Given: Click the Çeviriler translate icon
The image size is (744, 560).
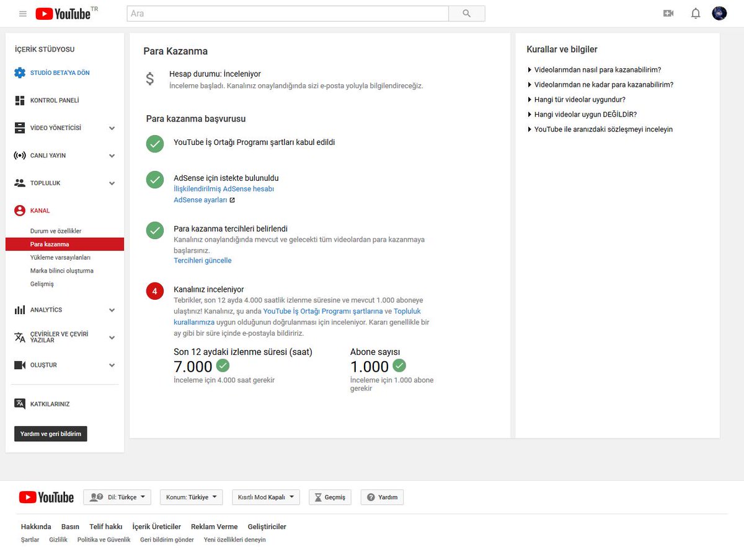Looking at the screenshot, I should tap(20, 337).
